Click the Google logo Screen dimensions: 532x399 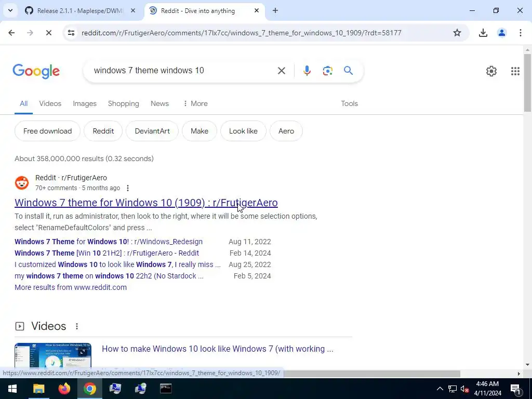[36, 71]
